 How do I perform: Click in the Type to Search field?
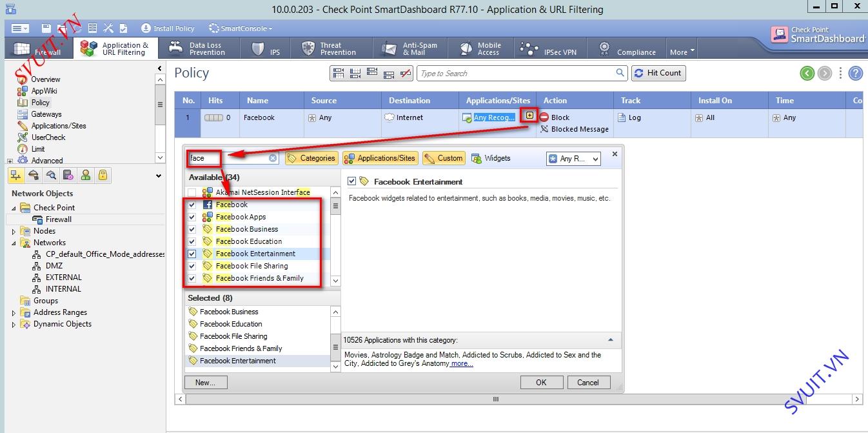[x=522, y=73]
